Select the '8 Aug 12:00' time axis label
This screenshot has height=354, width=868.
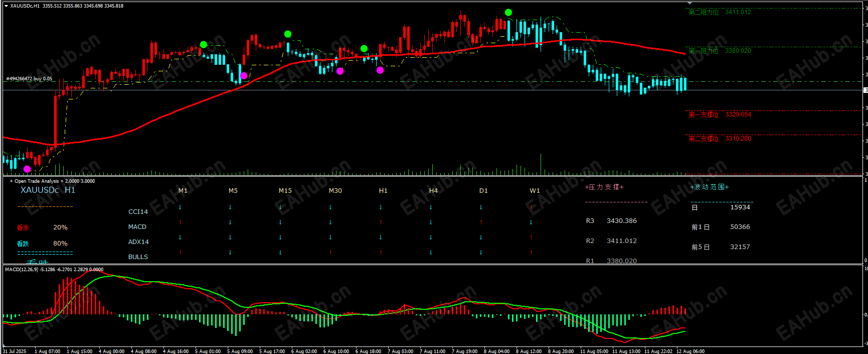529,351
